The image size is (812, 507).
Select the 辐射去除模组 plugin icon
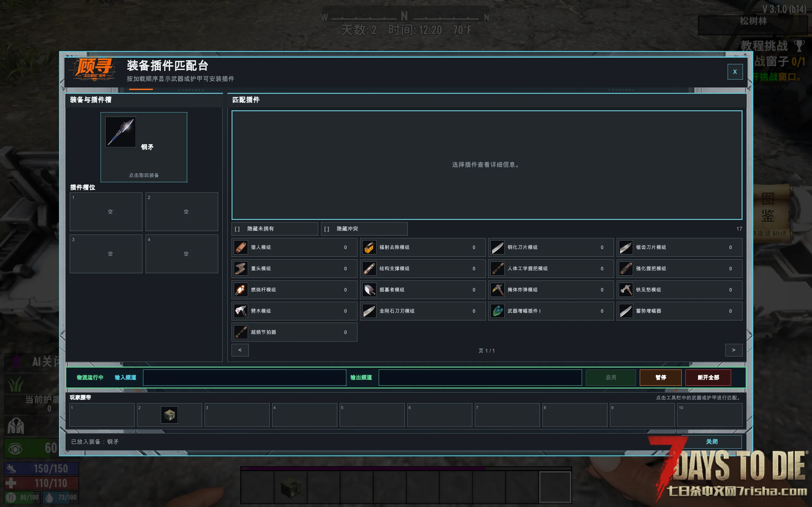click(369, 247)
